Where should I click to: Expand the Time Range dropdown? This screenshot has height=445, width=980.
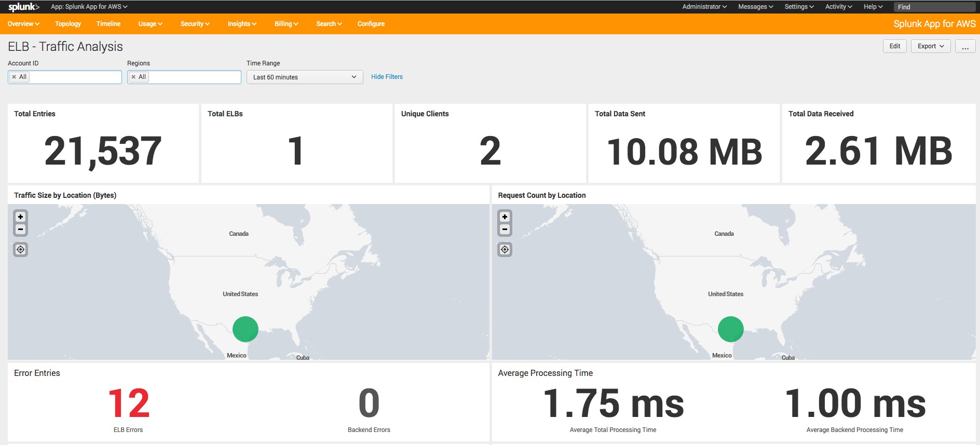(x=305, y=77)
